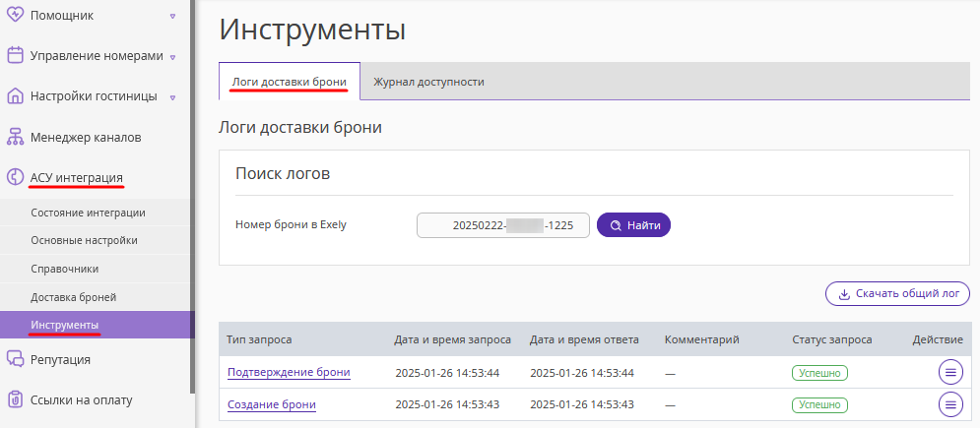Screen dimensions: 980x428
Task: Open Основные настройки submenu item
Action: click(x=85, y=240)
